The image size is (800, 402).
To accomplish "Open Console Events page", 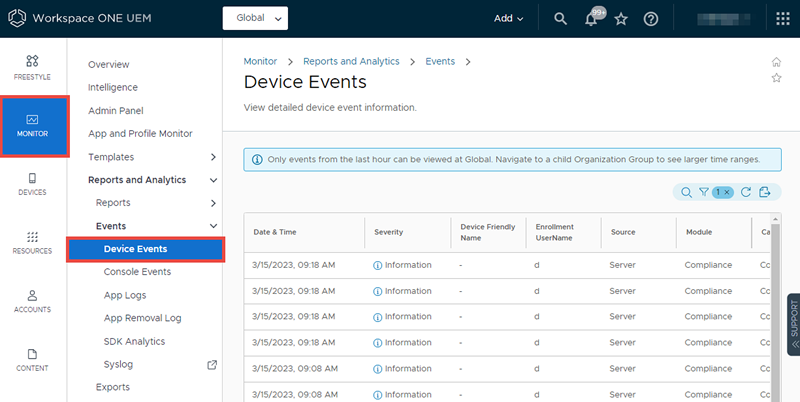I will pyautogui.click(x=137, y=271).
